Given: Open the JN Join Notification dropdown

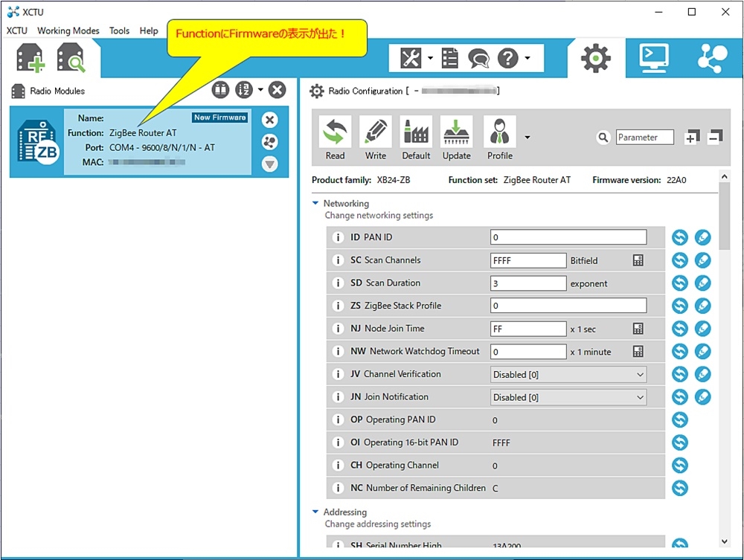Looking at the screenshot, I should (x=568, y=397).
